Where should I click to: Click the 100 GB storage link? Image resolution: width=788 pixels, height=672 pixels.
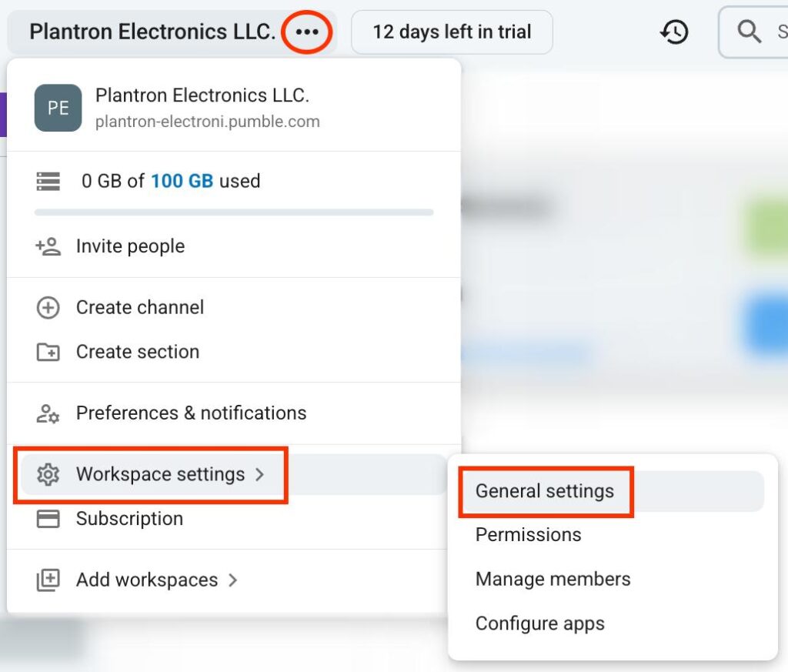coord(182,181)
